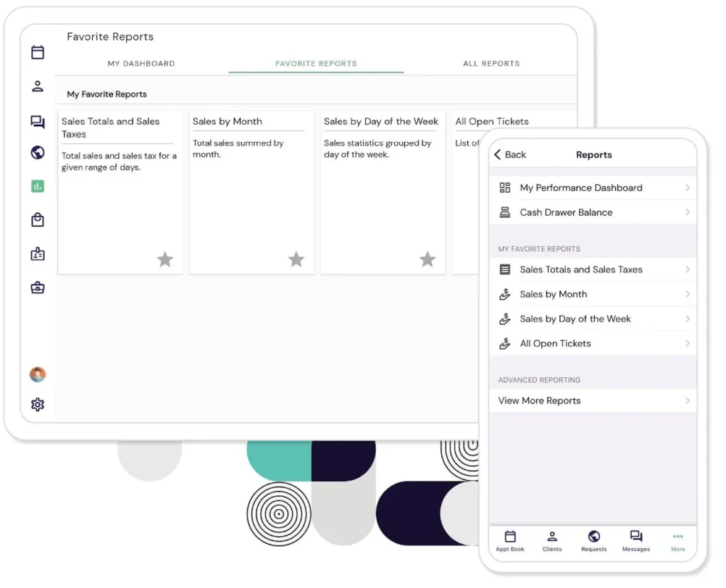Unfavorite Sales Totals and Sales Taxes star
The width and height of the screenshot is (726, 588).
pos(164,260)
